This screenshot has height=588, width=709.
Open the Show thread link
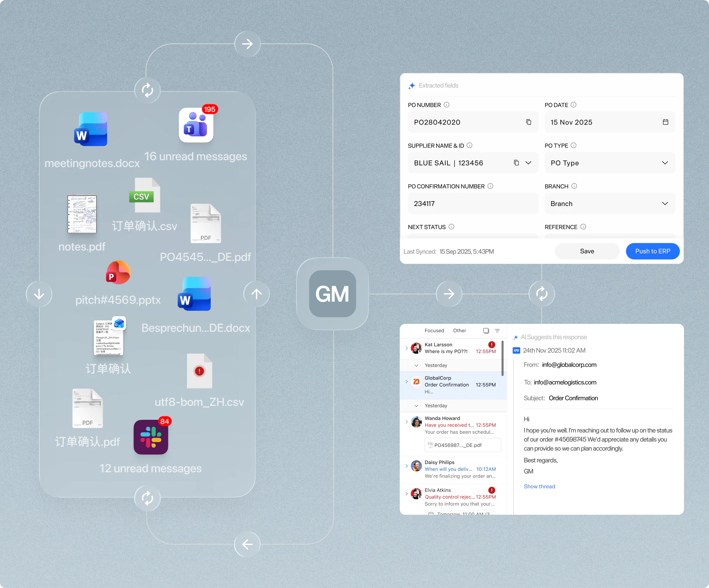(x=539, y=486)
